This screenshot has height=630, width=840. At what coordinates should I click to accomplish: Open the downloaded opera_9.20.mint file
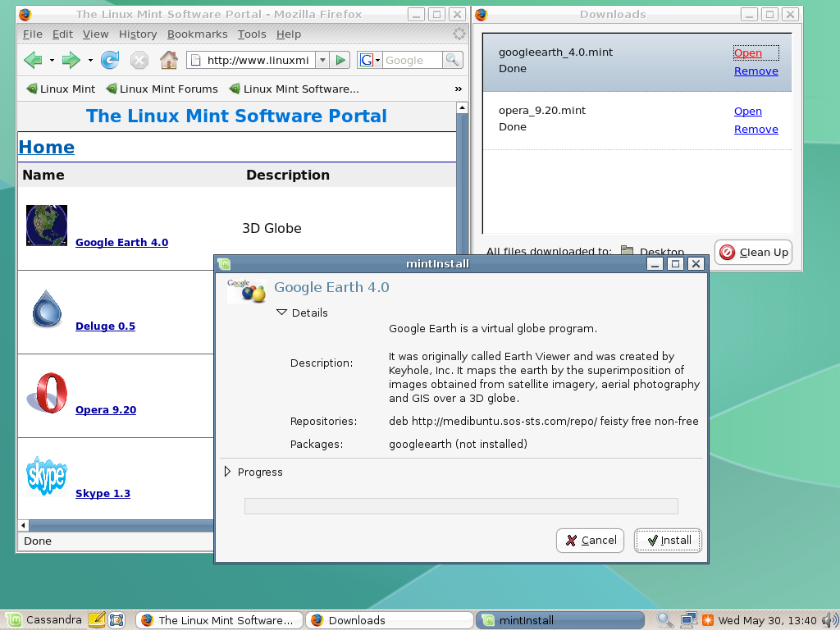748,111
